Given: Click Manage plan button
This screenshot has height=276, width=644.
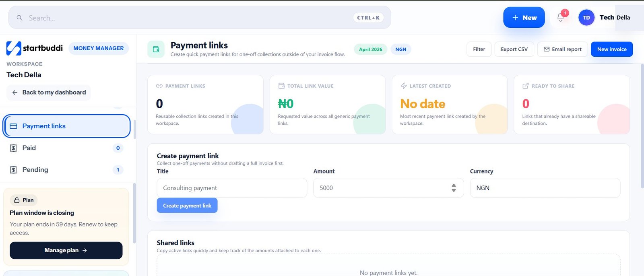Looking at the screenshot, I should pos(66,250).
